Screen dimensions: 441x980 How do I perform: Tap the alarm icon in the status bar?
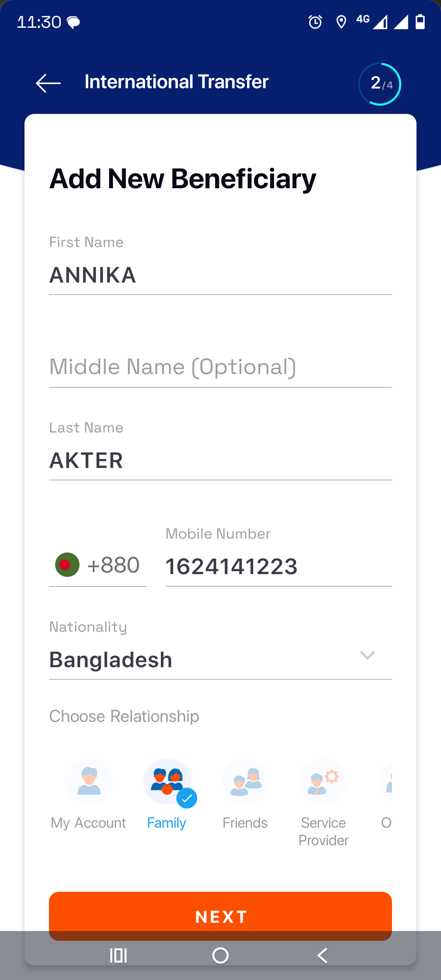(315, 22)
